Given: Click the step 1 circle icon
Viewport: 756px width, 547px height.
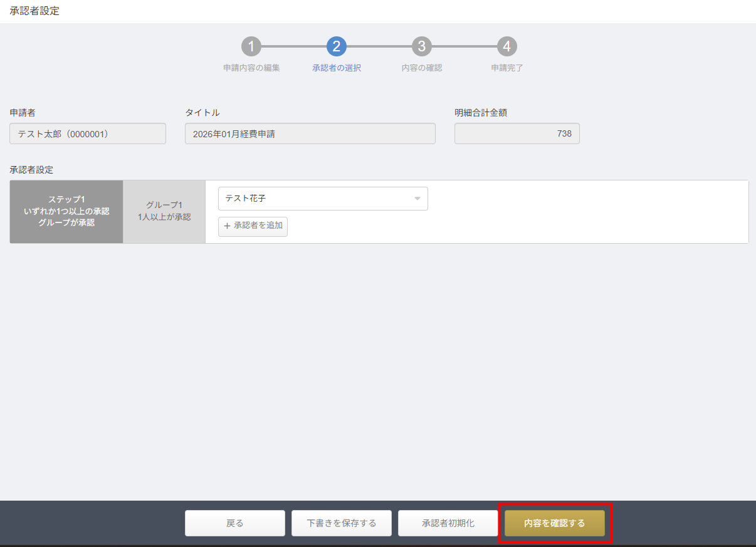Looking at the screenshot, I should pos(251,46).
